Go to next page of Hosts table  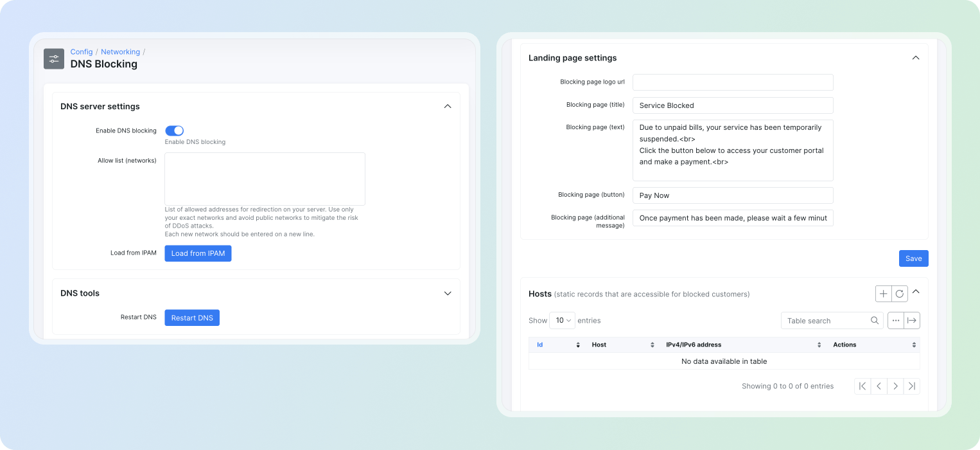(x=895, y=386)
